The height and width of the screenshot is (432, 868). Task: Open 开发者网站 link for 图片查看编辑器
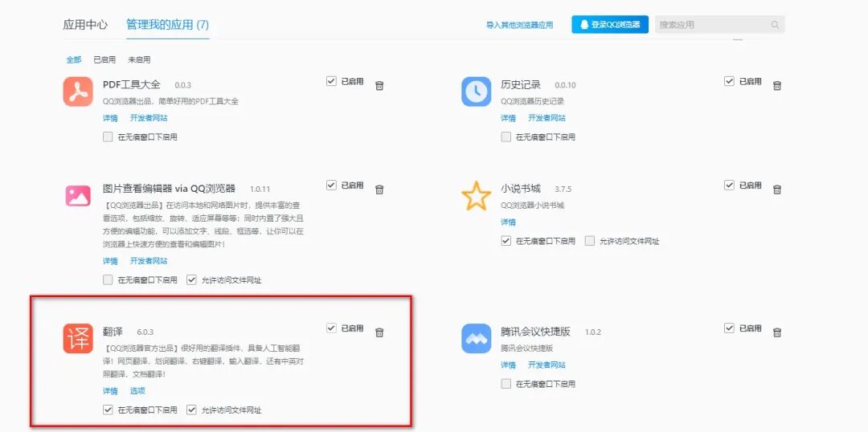click(149, 260)
